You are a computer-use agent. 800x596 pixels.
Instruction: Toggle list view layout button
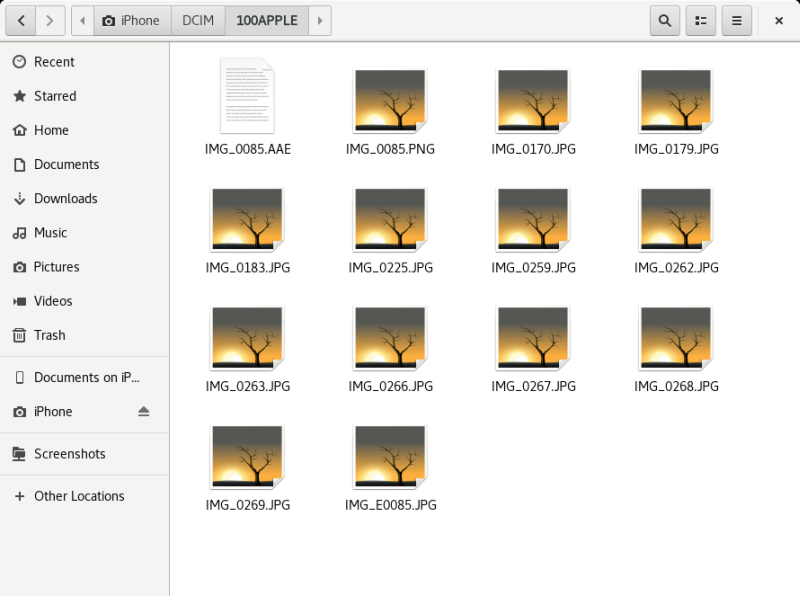tap(701, 20)
